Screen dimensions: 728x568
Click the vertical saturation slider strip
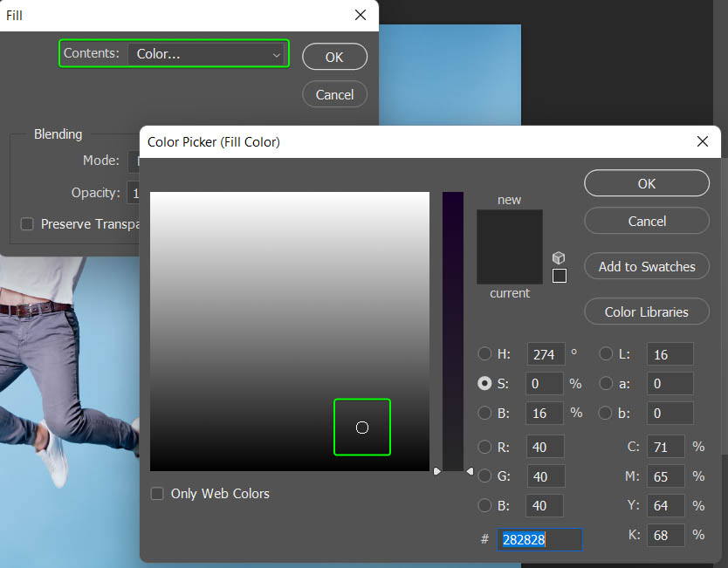(x=452, y=332)
